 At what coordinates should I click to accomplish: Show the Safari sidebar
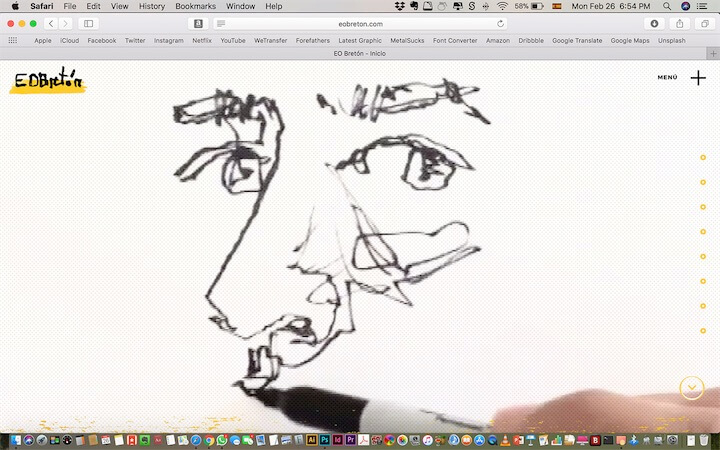88,23
